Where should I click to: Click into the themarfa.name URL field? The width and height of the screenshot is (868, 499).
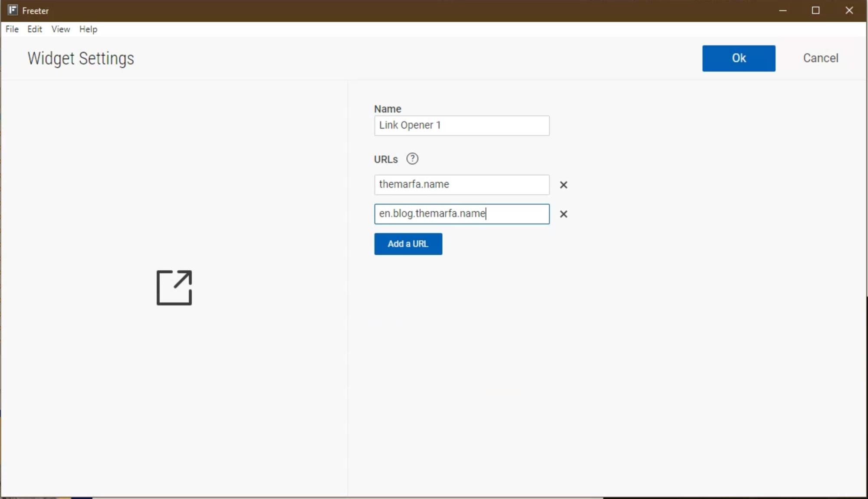coord(461,184)
